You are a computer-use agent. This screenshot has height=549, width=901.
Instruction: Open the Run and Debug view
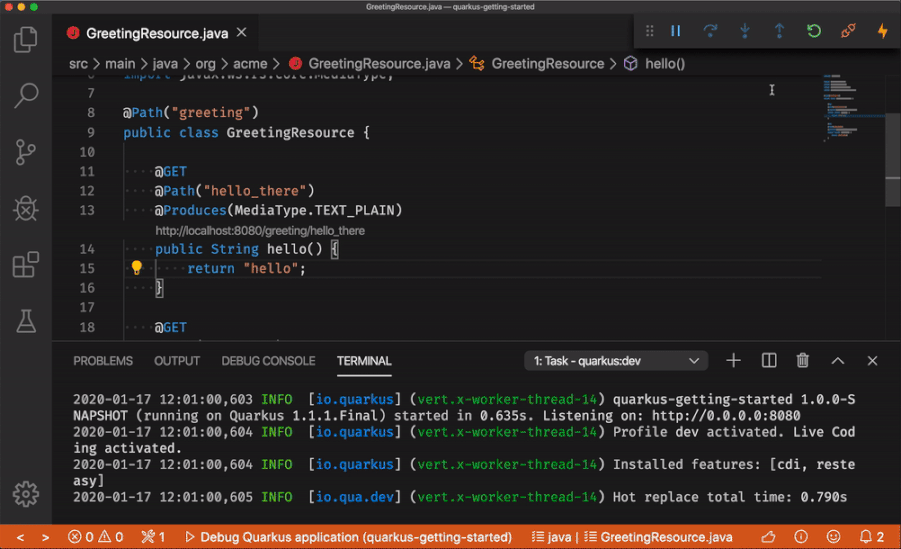(x=26, y=208)
